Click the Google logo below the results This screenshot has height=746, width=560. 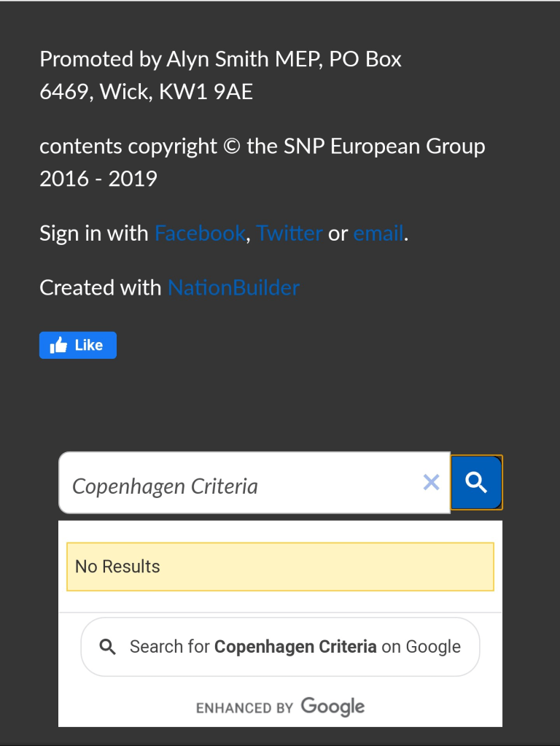click(332, 707)
